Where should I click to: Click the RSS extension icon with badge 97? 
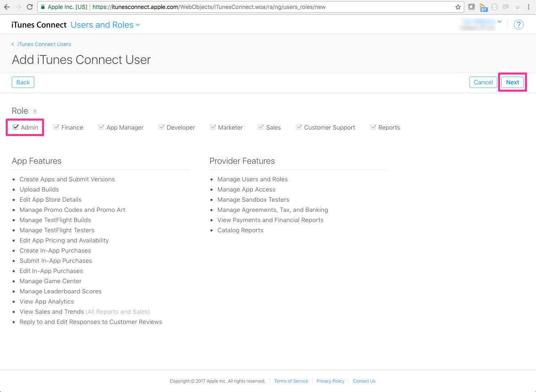click(483, 7)
